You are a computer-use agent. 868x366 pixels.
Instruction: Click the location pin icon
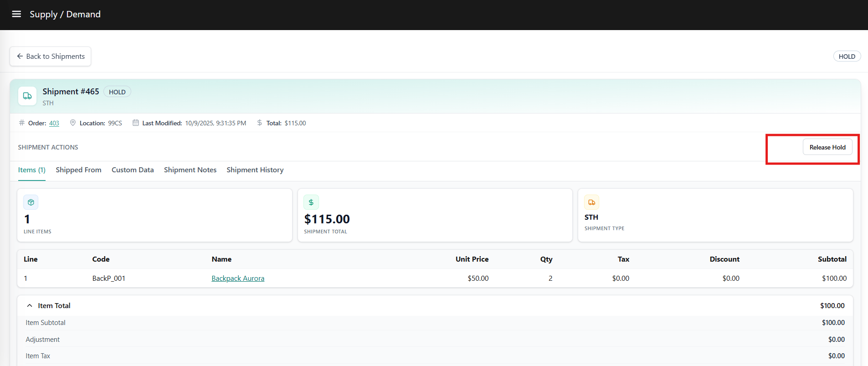73,123
